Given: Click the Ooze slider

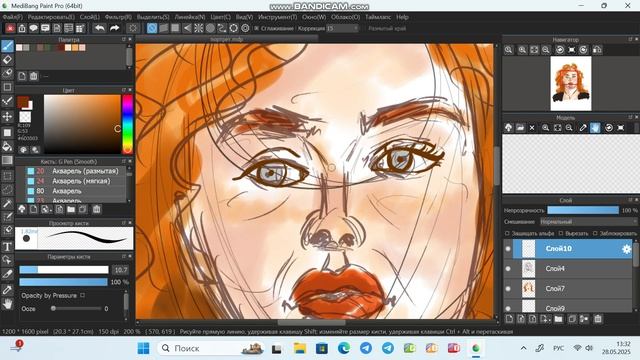Looking at the screenshot, I should (x=76, y=309).
